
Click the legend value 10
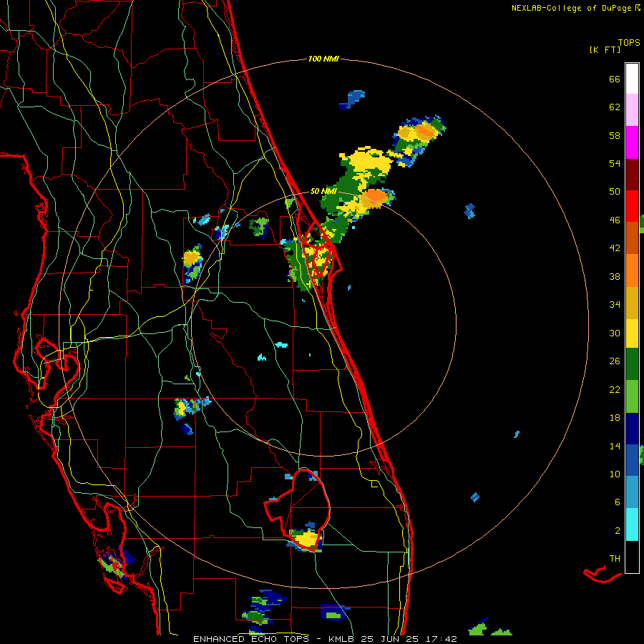tap(615, 474)
